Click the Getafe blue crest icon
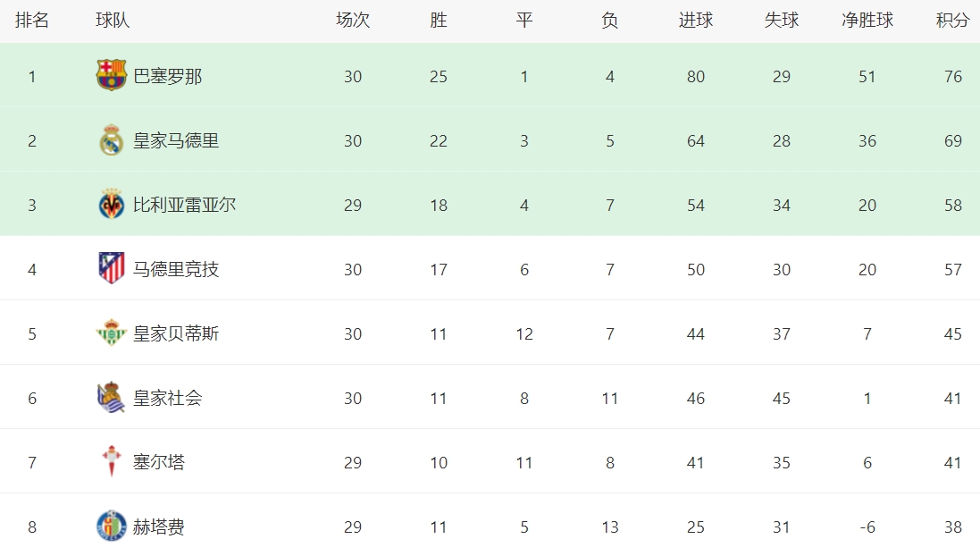 [x=112, y=527]
